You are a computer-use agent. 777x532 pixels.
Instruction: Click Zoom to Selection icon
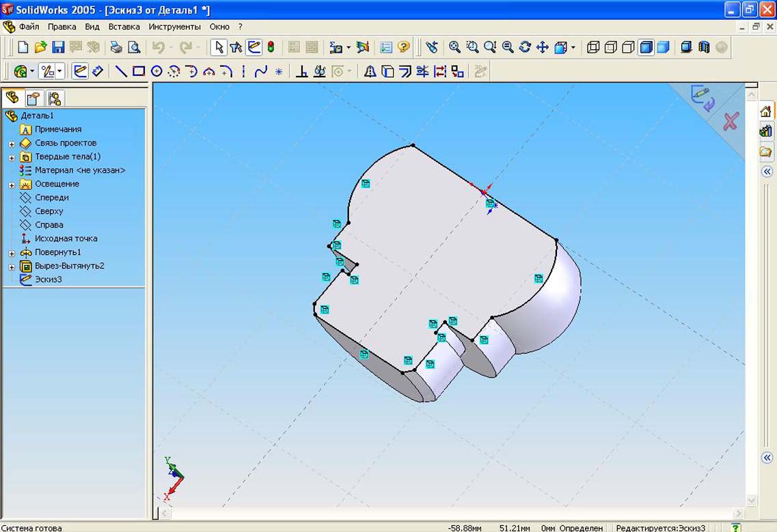(x=508, y=47)
